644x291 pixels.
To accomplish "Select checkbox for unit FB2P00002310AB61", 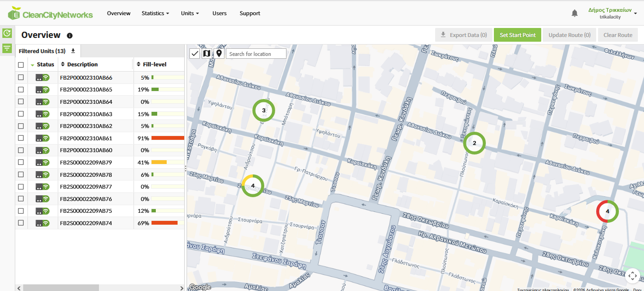I will click(x=21, y=138).
